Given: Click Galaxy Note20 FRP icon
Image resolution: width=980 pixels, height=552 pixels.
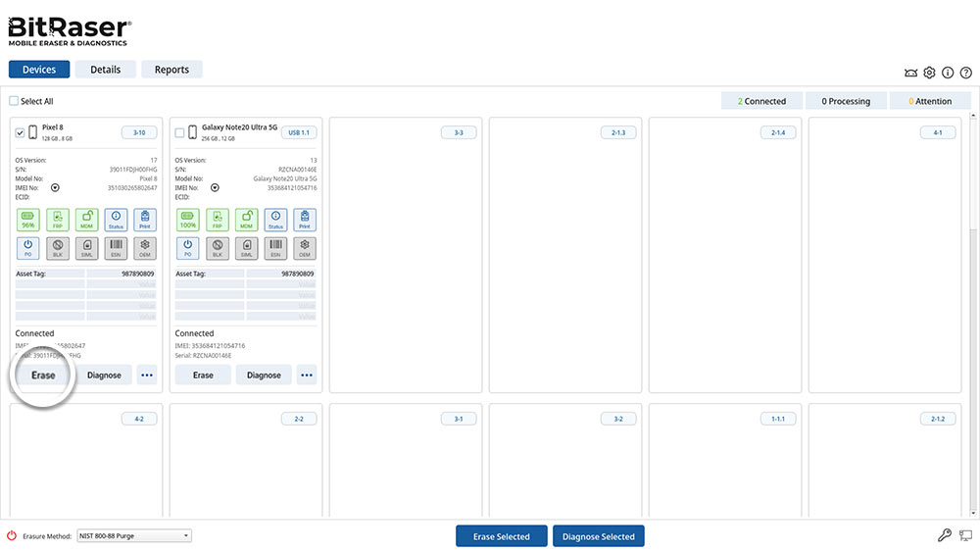Looking at the screenshot, I should pos(217,220).
